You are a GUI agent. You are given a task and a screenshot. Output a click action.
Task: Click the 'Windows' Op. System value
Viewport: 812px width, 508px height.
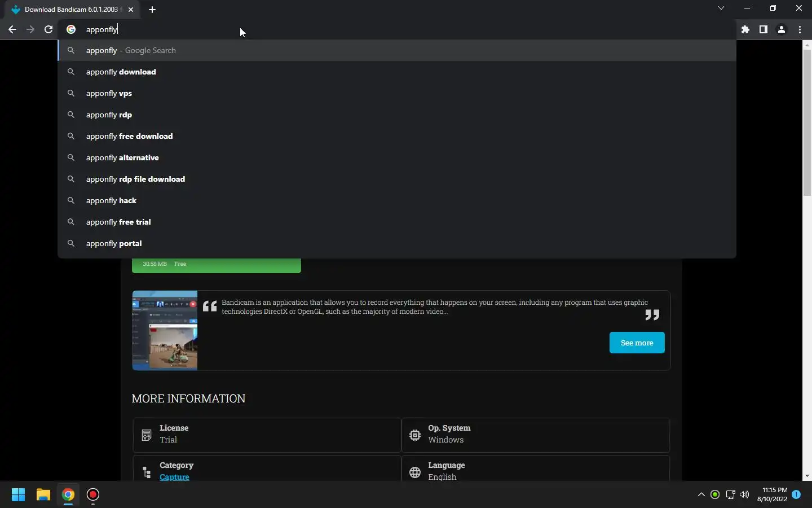click(x=445, y=440)
